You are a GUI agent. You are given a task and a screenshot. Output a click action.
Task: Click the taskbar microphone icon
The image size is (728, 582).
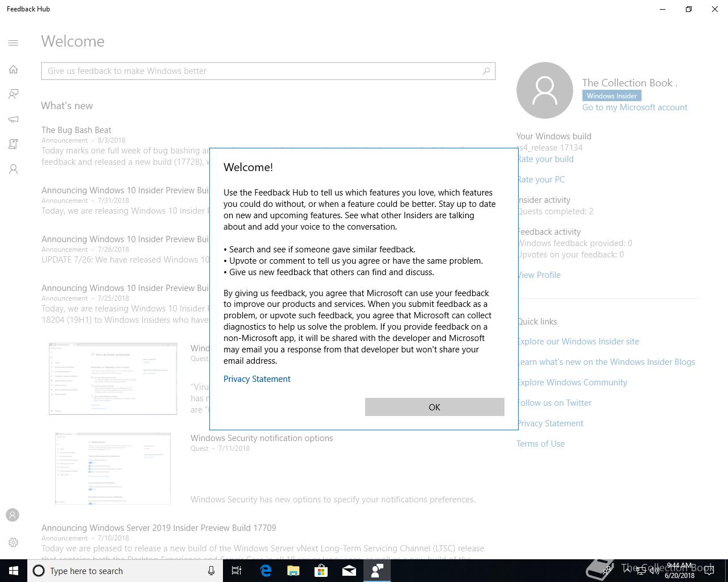click(211, 571)
